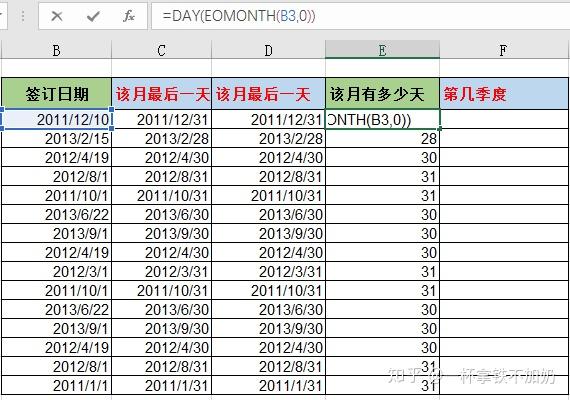The height and width of the screenshot is (400, 570).
Task: Click the editing cell showing ONTH(B3,0))
Action: click(382, 119)
